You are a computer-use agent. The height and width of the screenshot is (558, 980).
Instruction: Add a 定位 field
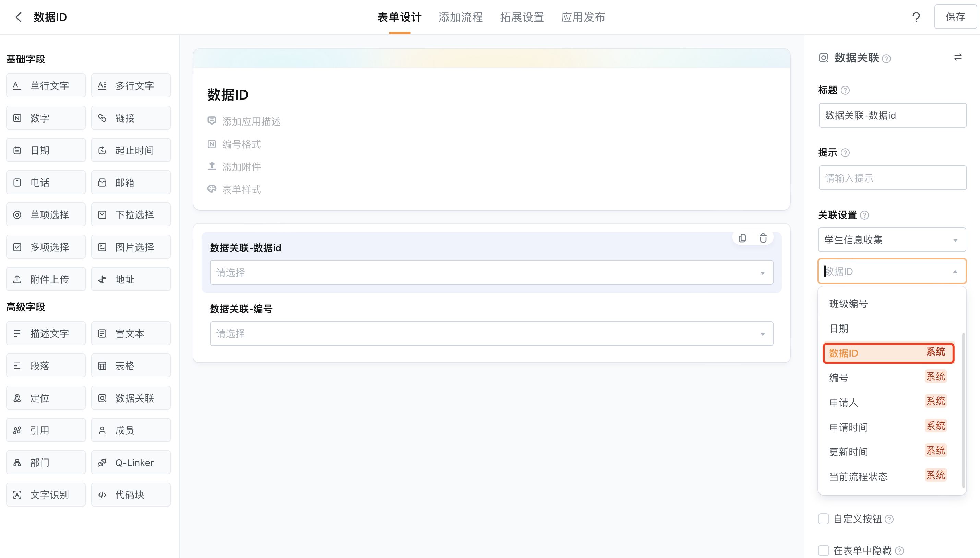[x=46, y=397]
